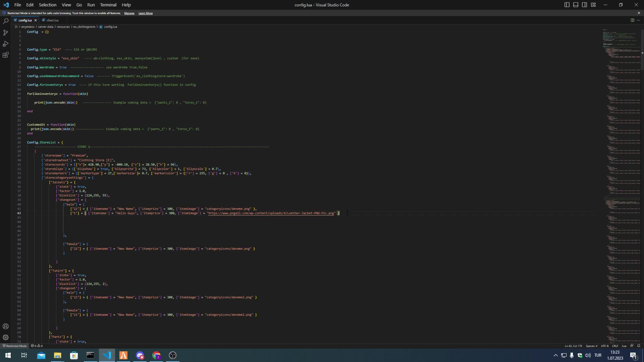Open the Source Control view

(5, 33)
